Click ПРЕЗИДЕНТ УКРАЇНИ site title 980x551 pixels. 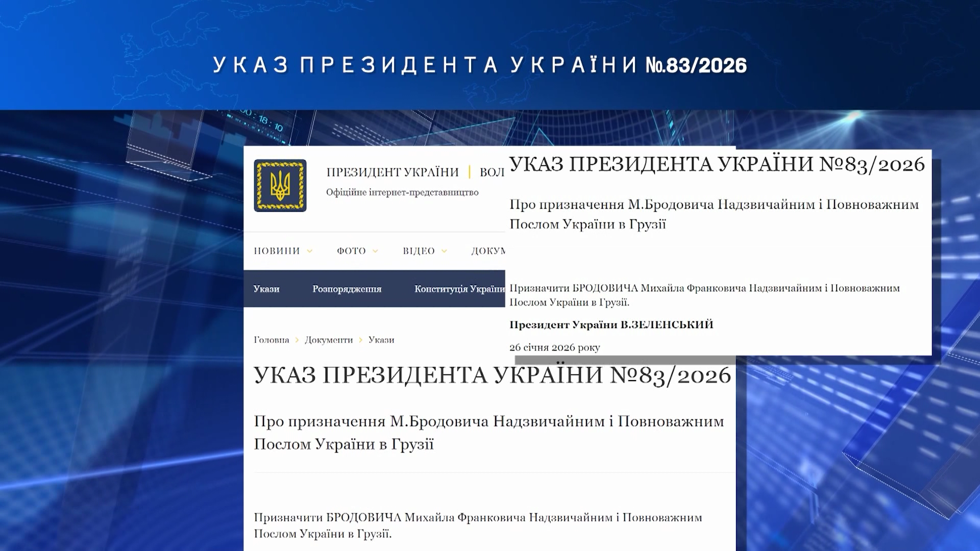(393, 172)
